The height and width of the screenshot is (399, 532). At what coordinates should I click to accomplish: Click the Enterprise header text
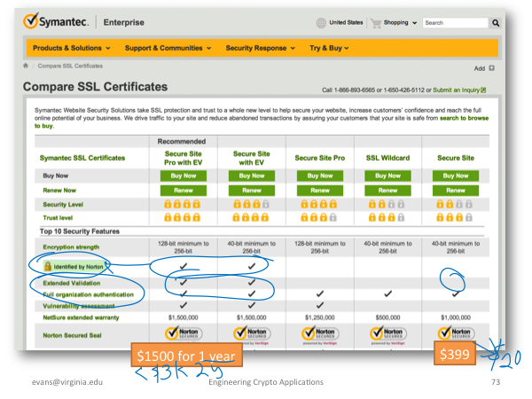124,22
